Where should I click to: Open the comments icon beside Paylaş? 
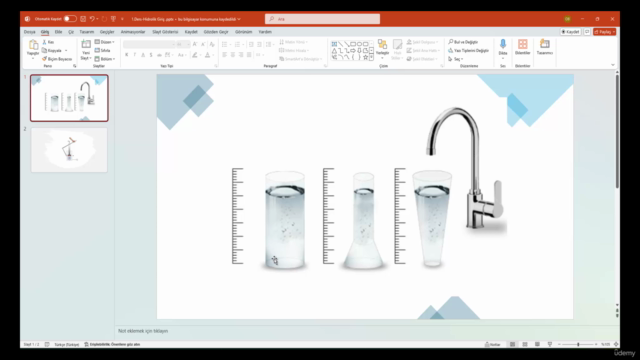587,32
